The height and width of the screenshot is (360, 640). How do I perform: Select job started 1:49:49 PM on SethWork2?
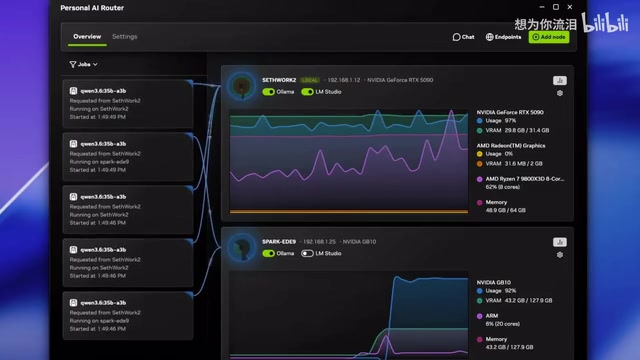click(x=128, y=104)
